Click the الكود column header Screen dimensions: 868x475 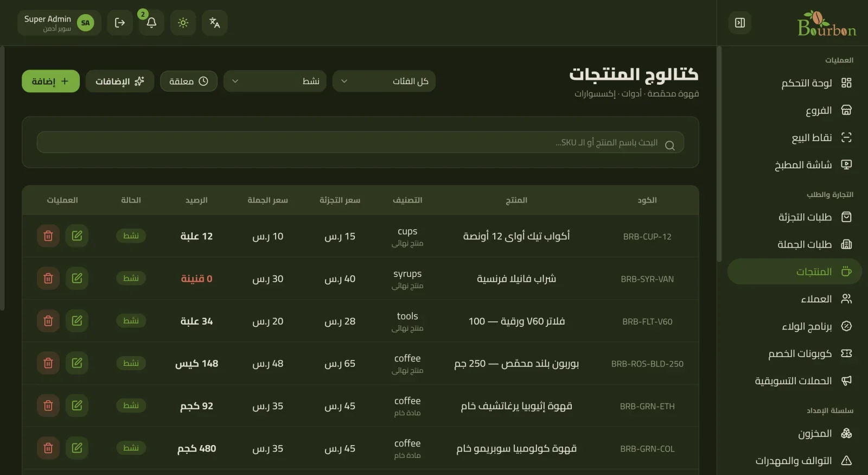[x=647, y=200]
